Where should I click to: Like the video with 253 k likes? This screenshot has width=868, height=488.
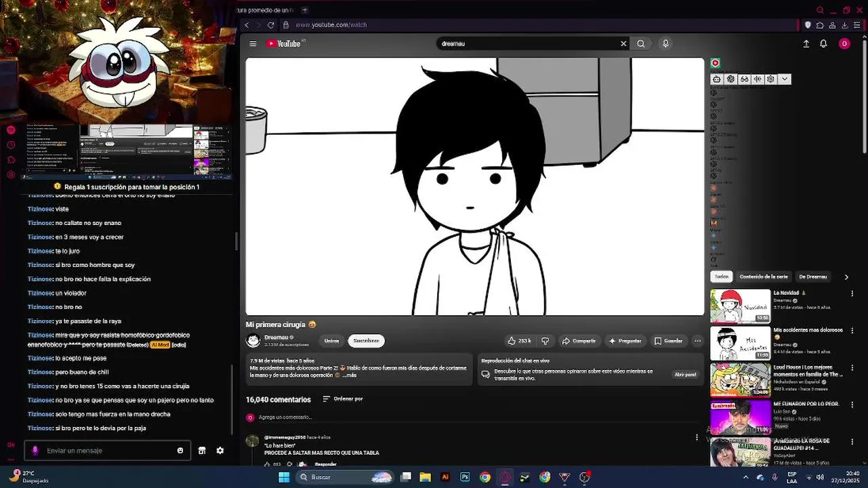pos(519,341)
